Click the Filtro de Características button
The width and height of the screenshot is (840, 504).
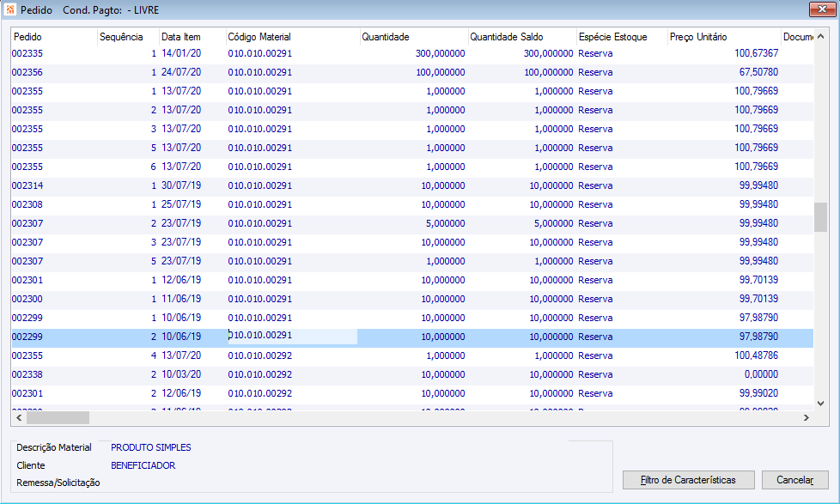pos(688,480)
